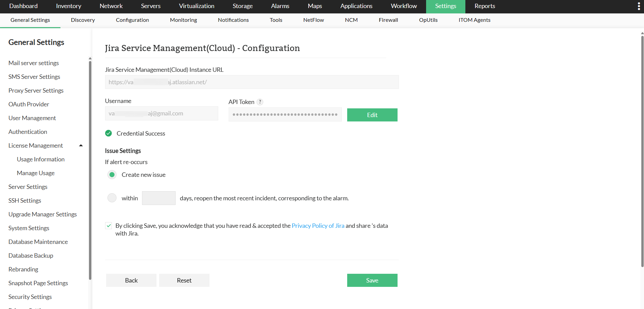Screen dimensions: 644x309
Task: Switch to the Monitoring tab
Action: pos(183,20)
